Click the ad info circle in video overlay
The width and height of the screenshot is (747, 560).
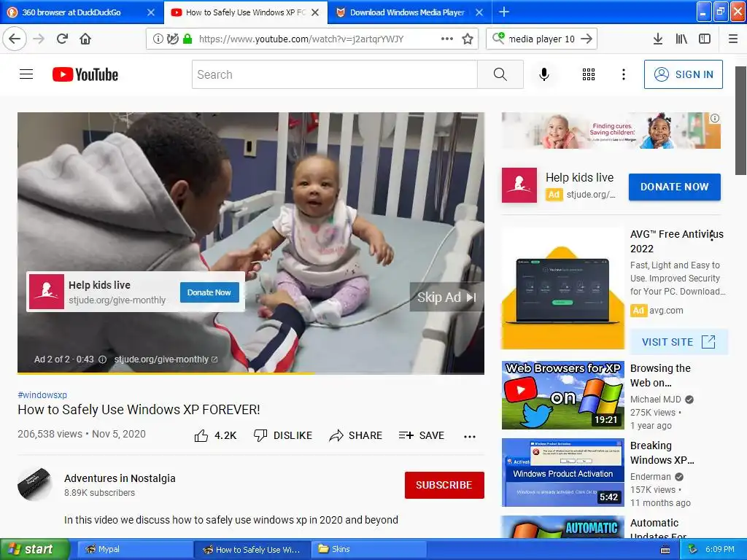pyautogui.click(x=102, y=359)
